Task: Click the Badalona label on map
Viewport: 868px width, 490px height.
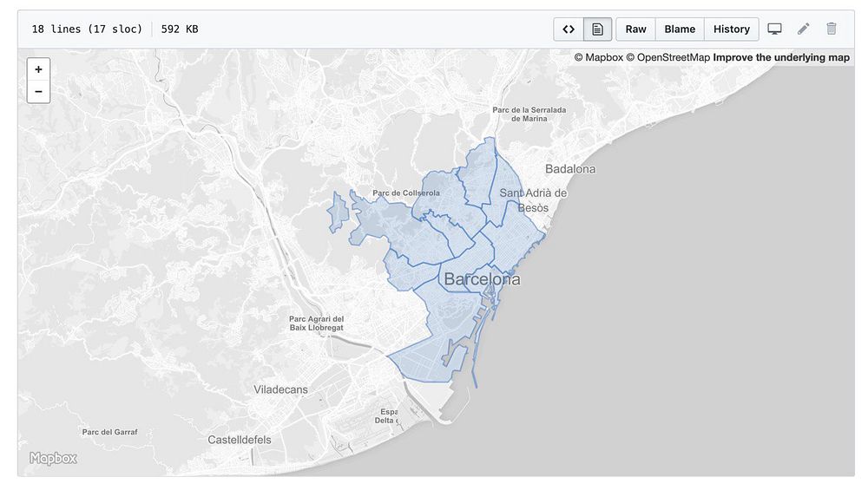Action: (x=570, y=169)
